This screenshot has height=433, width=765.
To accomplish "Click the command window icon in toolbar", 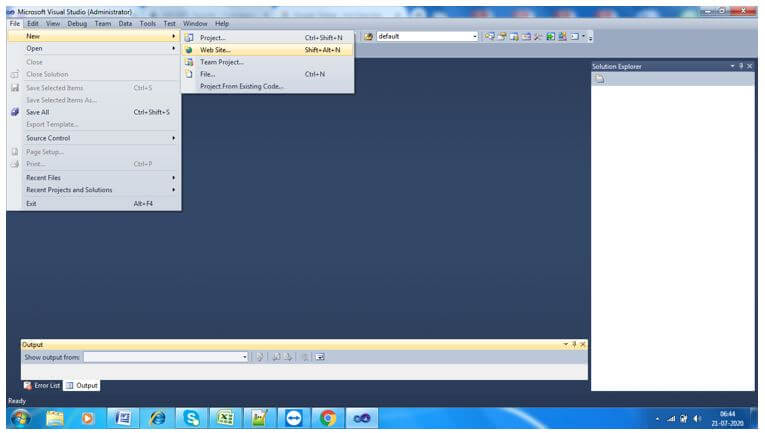I will 575,37.
